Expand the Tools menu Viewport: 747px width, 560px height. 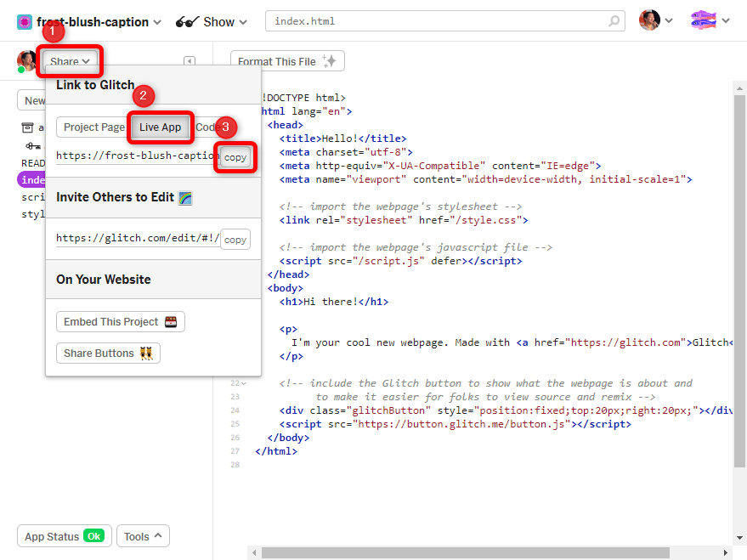tap(143, 536)
